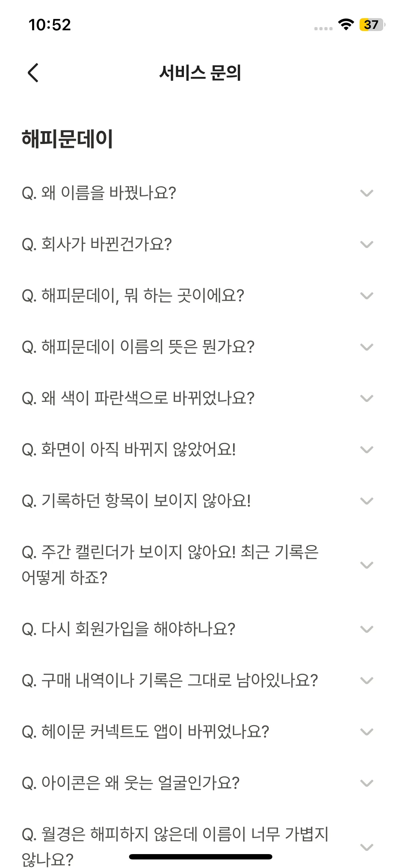401x868 pixels.
Task: Tap the back arrow icon
Action: pos(33,73)
